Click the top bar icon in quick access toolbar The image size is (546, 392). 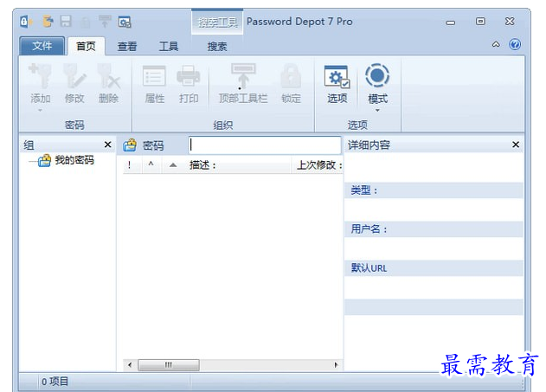click(x=105, y=22)
